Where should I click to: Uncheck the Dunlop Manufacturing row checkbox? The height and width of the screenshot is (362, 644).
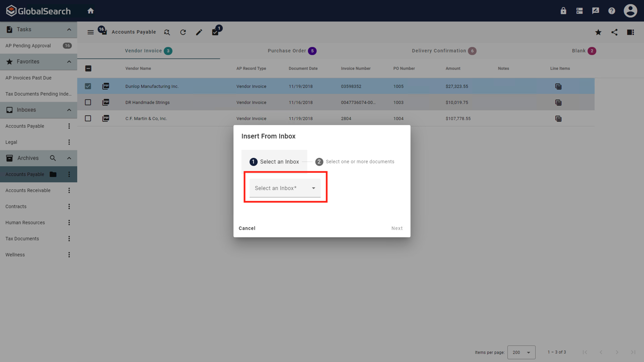pos(88,86)
